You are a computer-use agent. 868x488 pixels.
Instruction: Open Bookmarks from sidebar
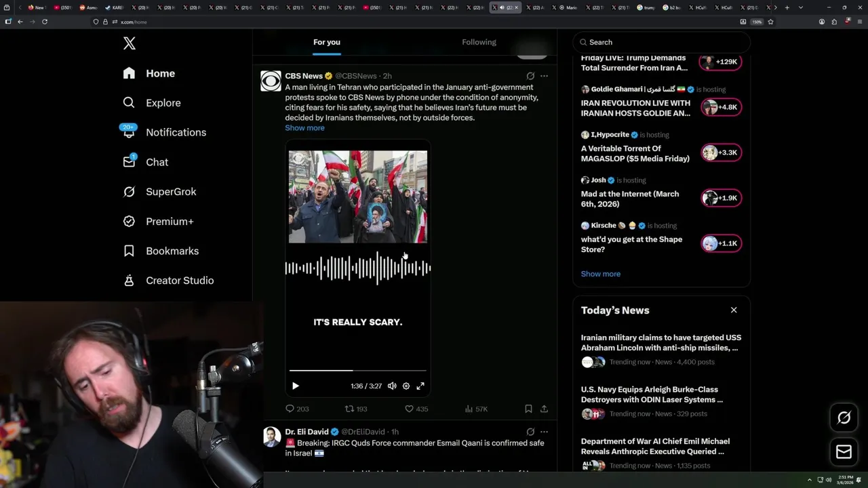(161, 251)
